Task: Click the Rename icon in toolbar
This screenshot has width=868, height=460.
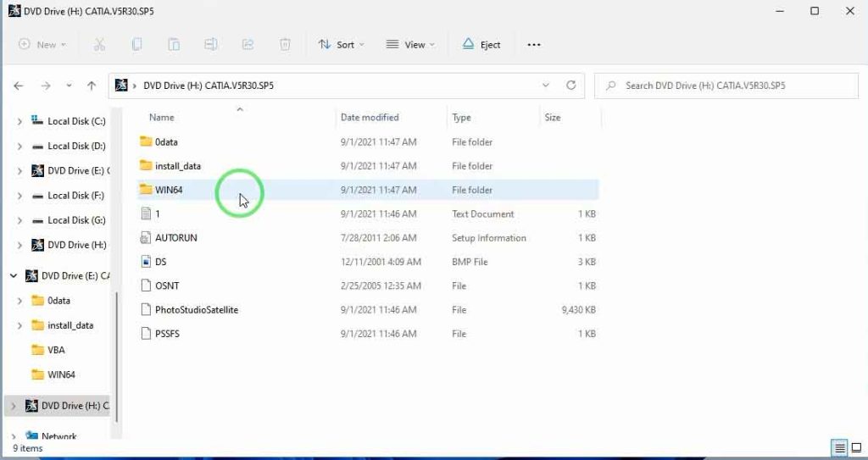Action: (x=211, y=45)
